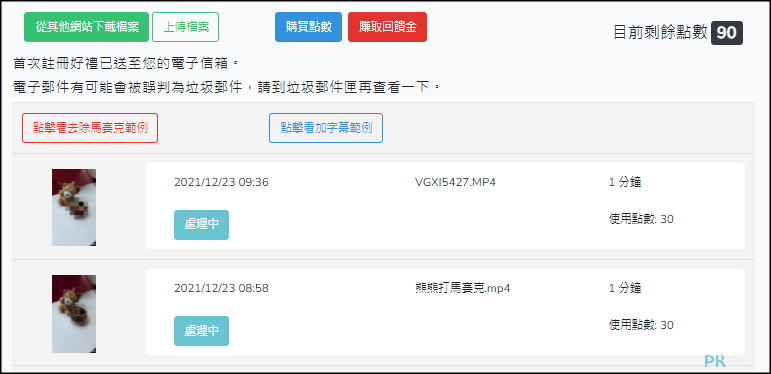Select file name 熊熊打馬賽克.mp4

coord(463,288)
